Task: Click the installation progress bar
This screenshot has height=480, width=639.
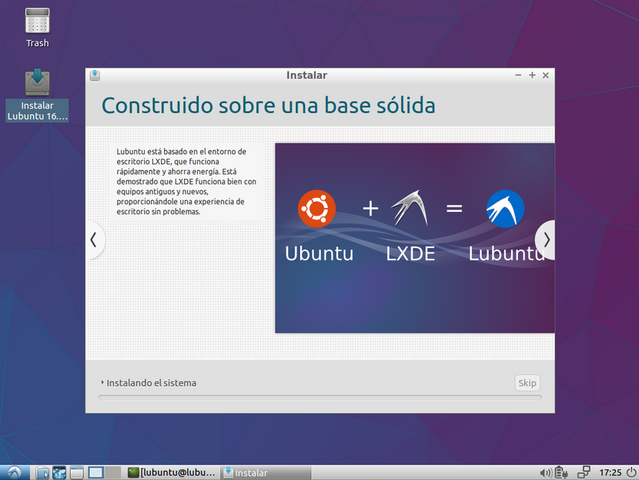Action: point(320,397)
